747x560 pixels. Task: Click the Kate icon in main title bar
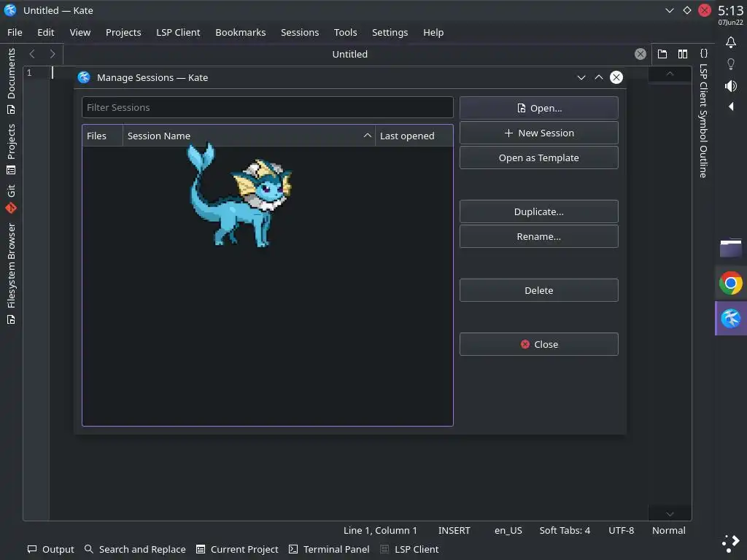(x=10, y=10)
